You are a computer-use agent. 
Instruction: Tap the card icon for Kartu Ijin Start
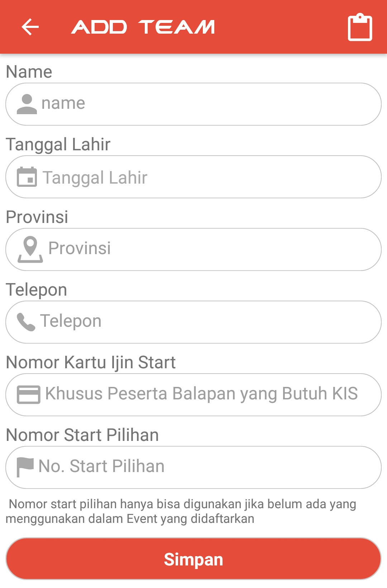point(29,395)
